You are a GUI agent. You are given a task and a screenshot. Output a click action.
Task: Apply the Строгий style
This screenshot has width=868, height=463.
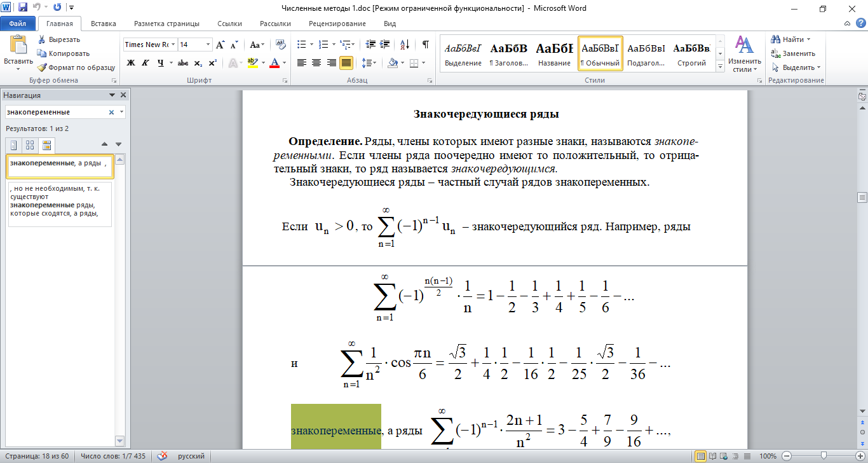coord(691,53)
